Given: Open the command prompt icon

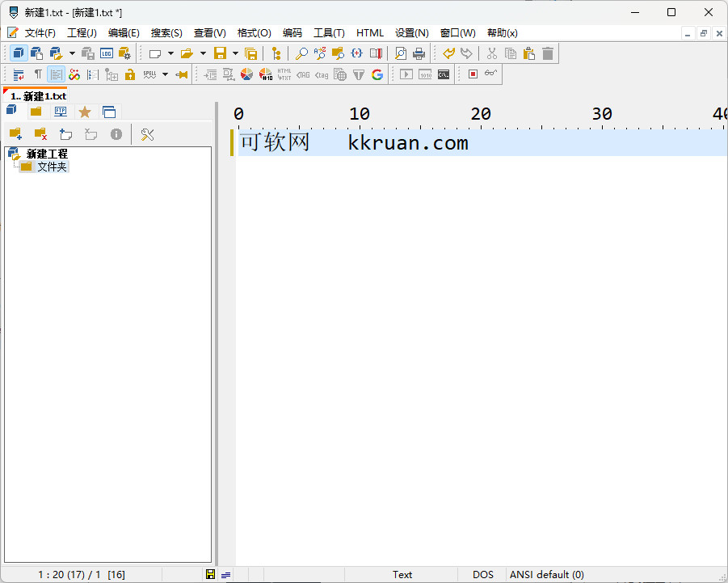Looking at the screenshot, I should coord(444,74).
